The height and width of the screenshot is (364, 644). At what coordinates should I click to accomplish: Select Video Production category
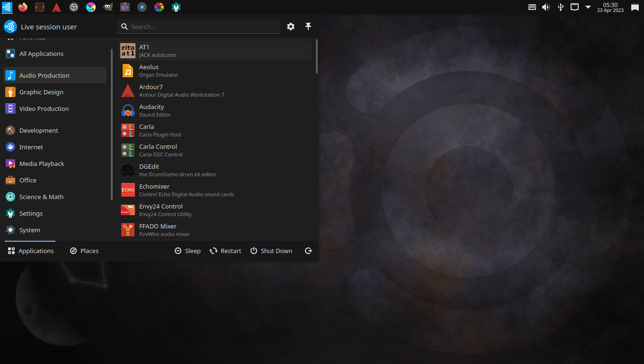click(x=44, y=109)
